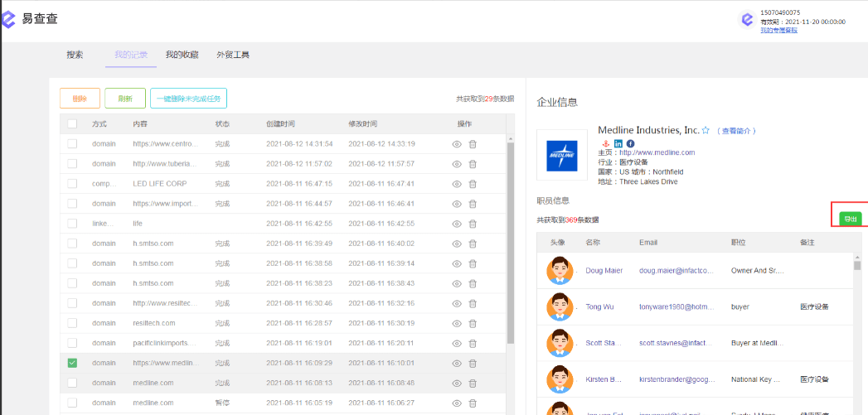Screen dimensions: 868x415
Task: View details of the tuberia record via eye icon
Action: pyautogui.click(x=456, y=164)
